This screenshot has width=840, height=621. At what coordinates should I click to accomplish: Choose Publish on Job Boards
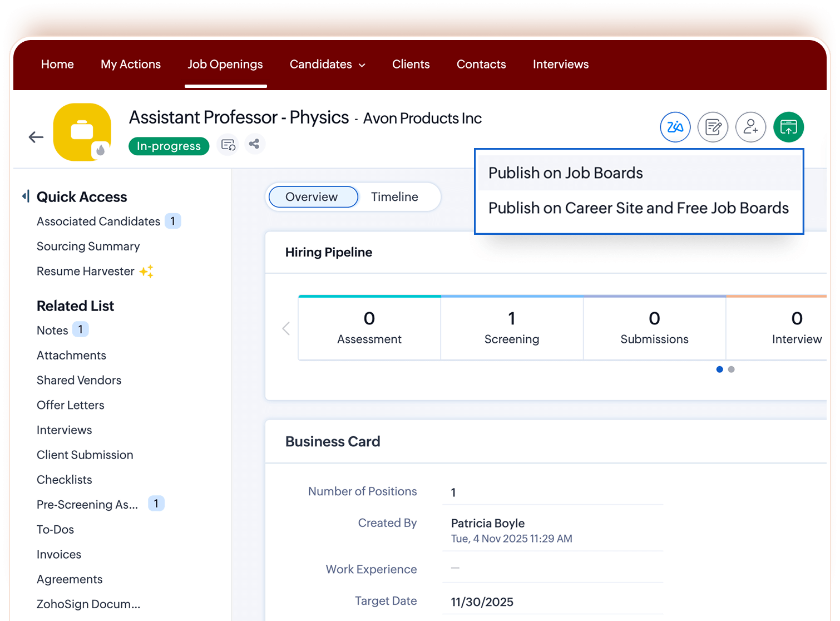click(x=565, y=172)
